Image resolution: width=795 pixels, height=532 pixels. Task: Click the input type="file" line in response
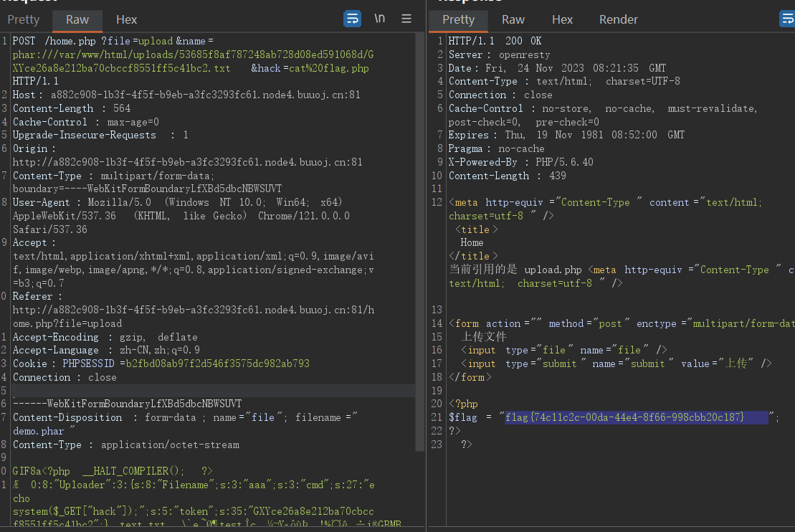[x=563, y=351]
